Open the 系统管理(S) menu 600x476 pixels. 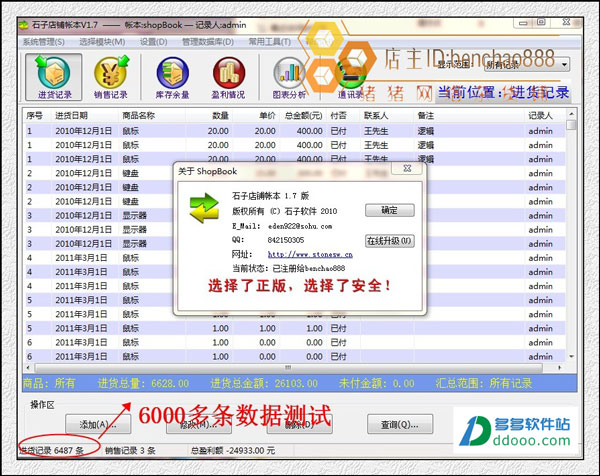tap(44, 42)
